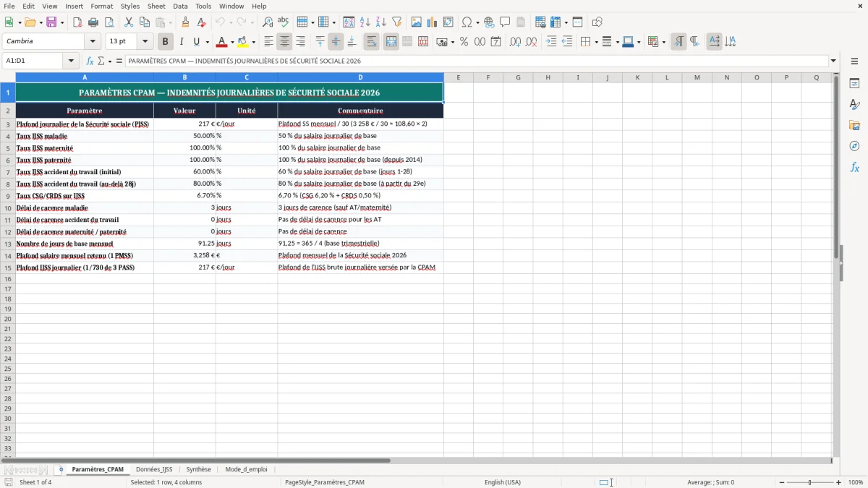Open the Data menu

pos(180,6)
